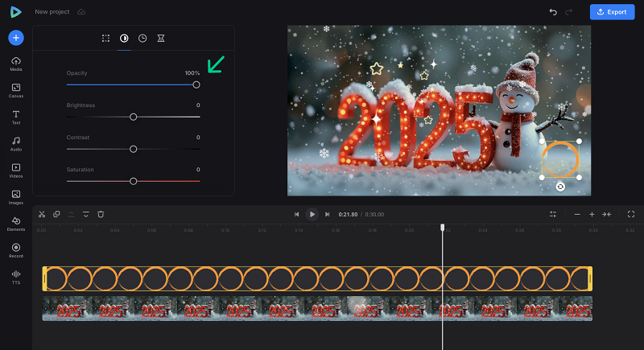Skip to the next frame
644x350 pixels.
coord(328,214)
